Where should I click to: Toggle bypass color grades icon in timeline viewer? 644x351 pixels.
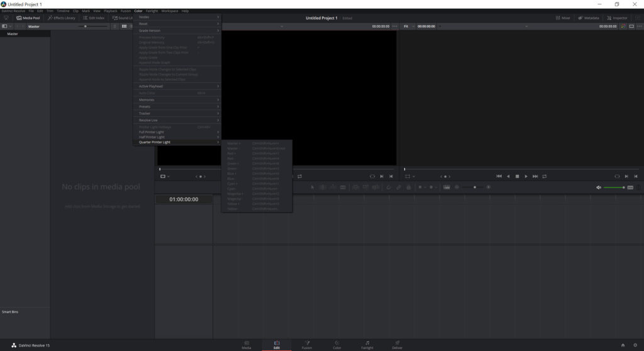623,26
